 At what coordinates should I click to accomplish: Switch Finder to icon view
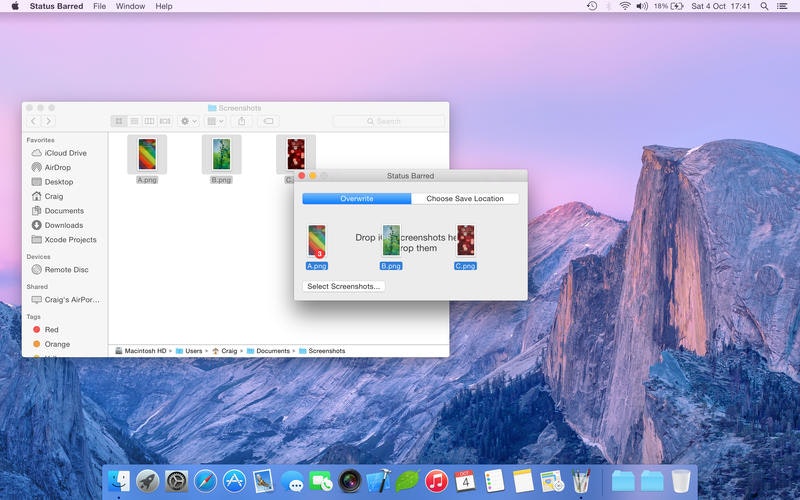pos(119,121)
